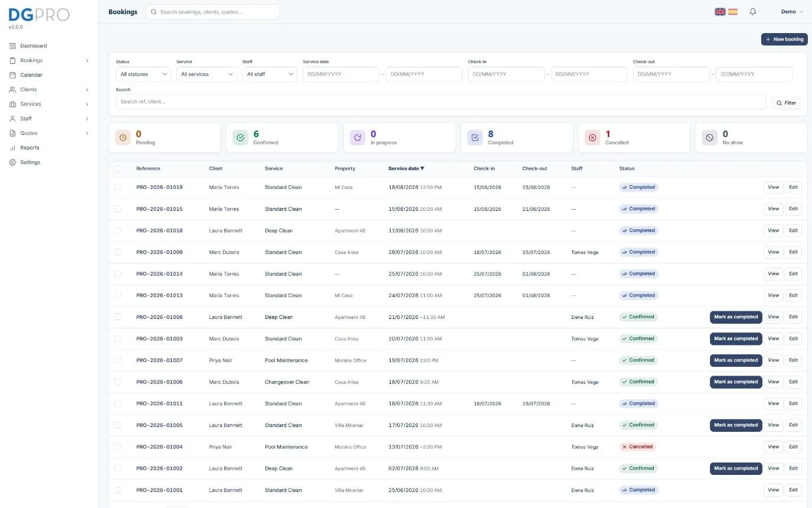Check the box for PRO-2026-01004
Image resolution: width=812 pixels, height=508 pixels.
click(117, 447)
